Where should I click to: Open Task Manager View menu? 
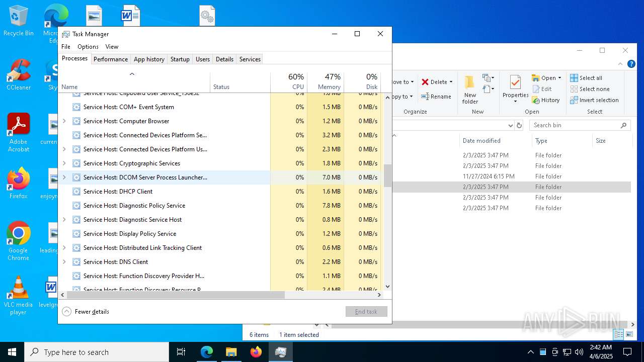tap(112, 47)
